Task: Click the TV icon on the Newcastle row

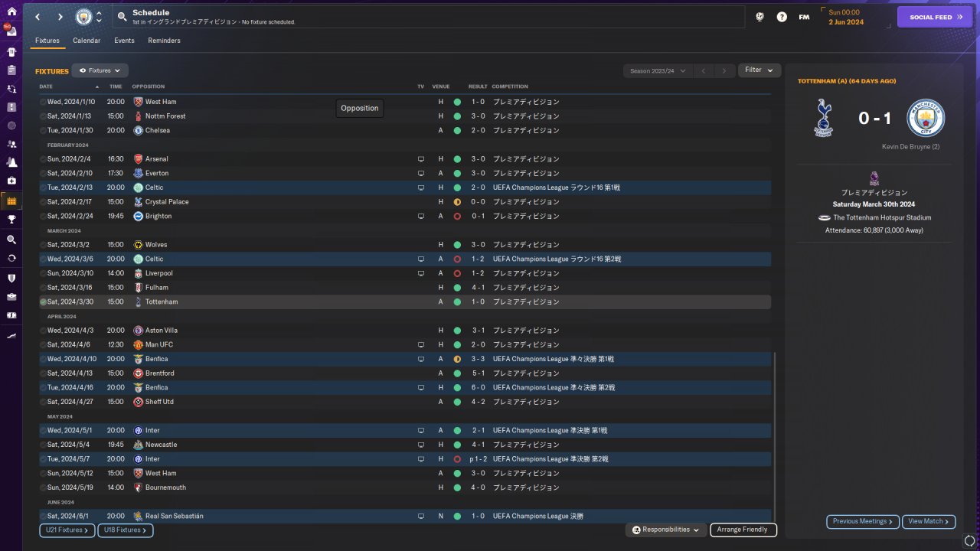Action: [420, 445]
